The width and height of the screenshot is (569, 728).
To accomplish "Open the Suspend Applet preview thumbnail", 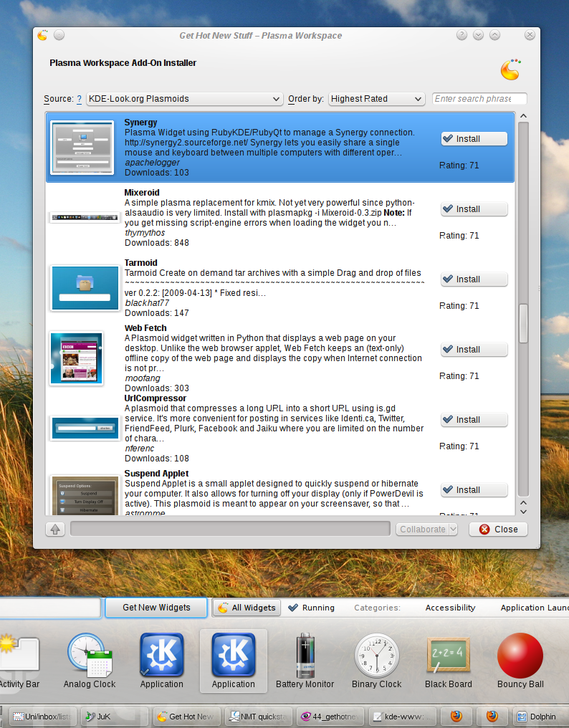I will click(x=85, y=495).
